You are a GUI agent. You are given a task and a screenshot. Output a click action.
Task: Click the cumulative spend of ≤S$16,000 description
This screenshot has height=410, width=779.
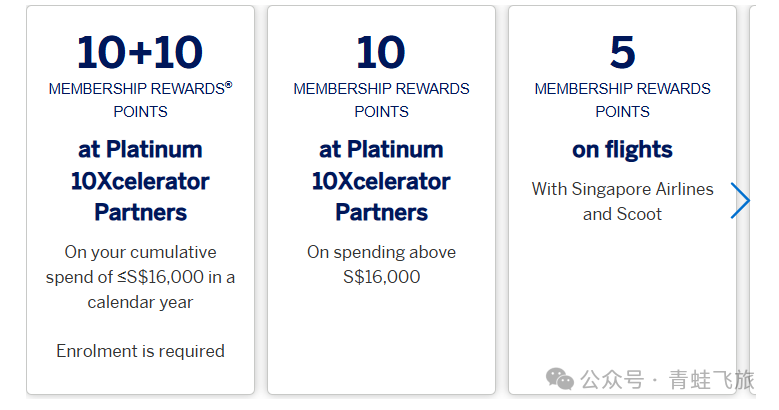[x=140, y=277]
